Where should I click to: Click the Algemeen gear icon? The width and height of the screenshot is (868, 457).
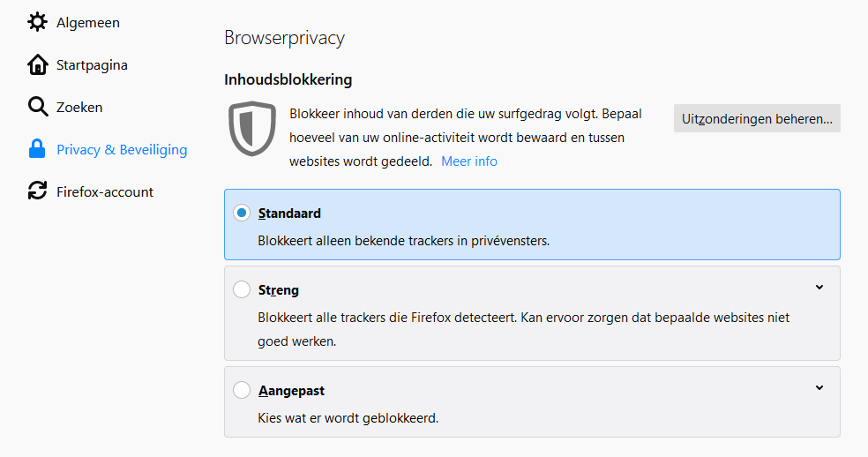tap(37, 22)
